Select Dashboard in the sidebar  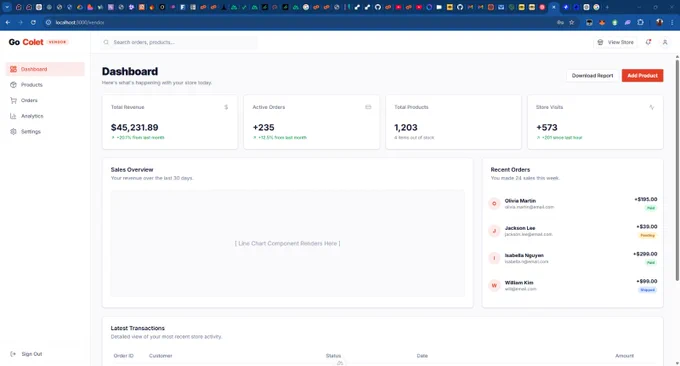coord(45,69)
